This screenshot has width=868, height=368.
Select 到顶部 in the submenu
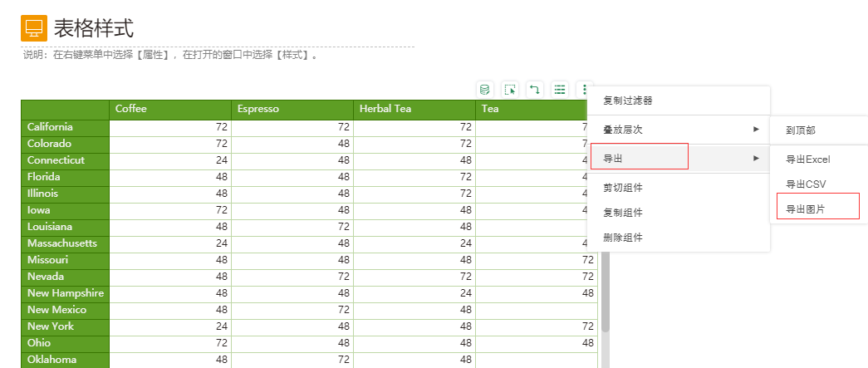pos(801,130)
